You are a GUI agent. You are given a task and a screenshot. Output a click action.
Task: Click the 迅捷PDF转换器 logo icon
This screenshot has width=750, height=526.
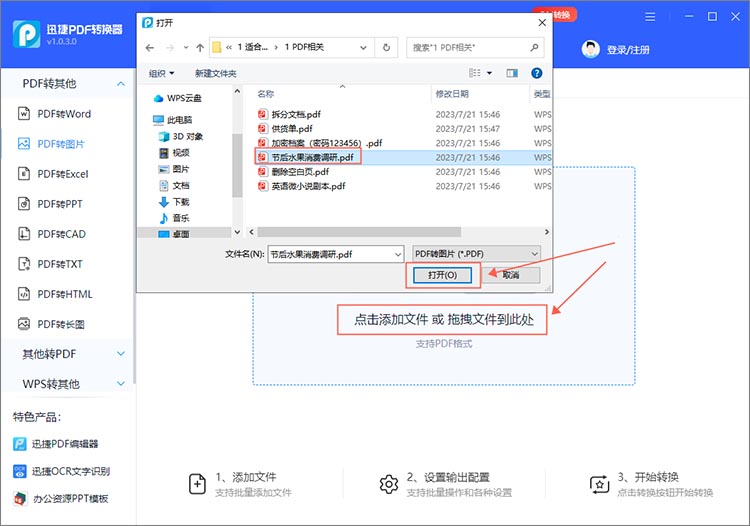coord(26,34)
